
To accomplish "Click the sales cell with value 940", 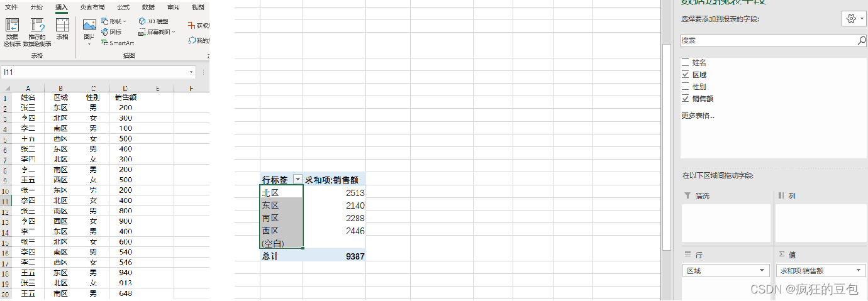I will tap(125, 273).
